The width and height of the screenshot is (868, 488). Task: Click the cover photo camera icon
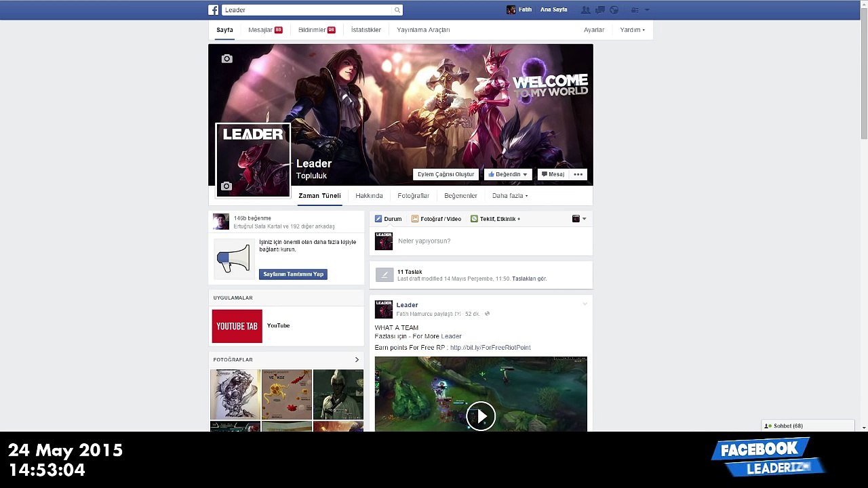coord(227,59)
